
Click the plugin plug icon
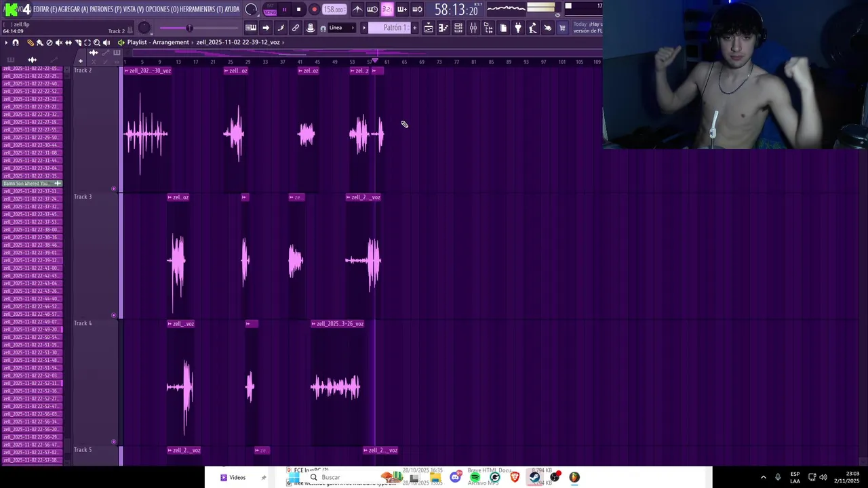pyautogui.click(x=518, y=28)
